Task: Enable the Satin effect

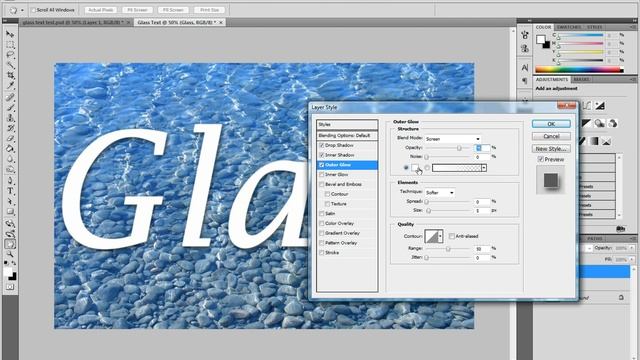Action: (x=322, y=213)
